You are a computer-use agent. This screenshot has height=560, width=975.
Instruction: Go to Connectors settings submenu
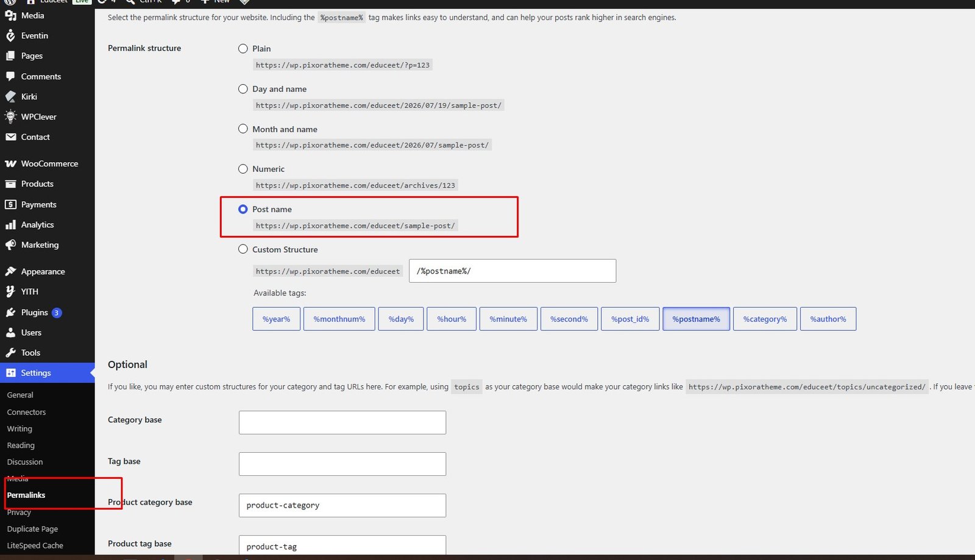tap(26, 413)
